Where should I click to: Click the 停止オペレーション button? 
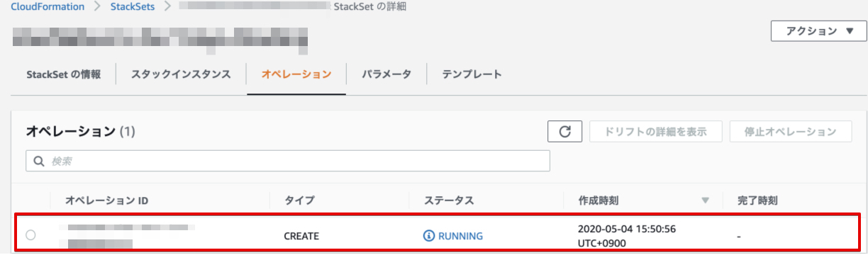[x=791, y=132]
